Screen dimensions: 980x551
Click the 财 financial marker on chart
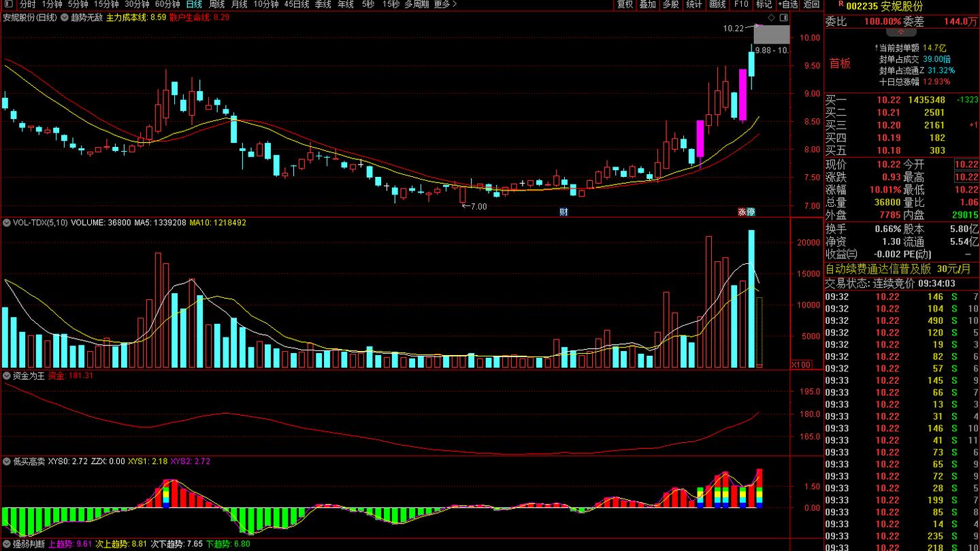[564, 212]
